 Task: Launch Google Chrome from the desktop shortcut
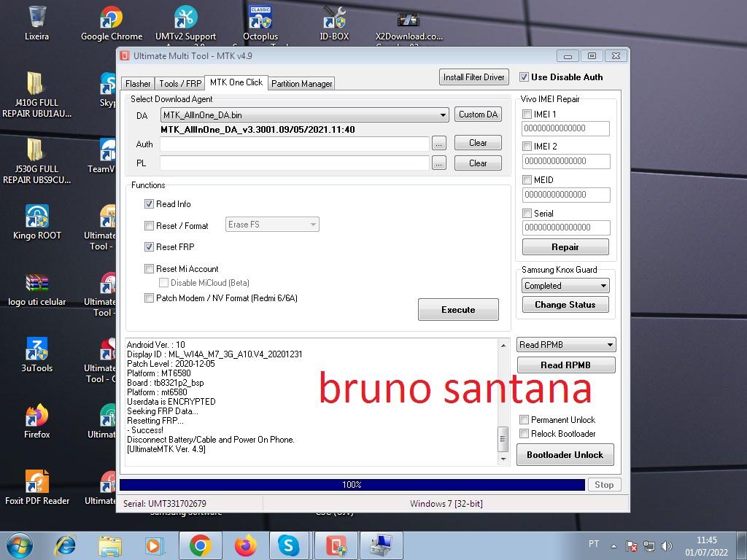point(112,23)
